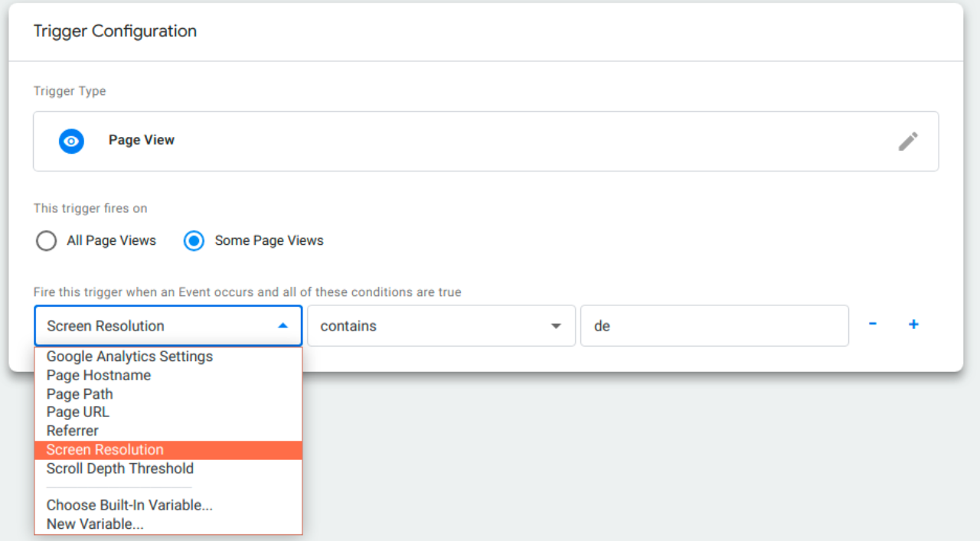Choose Referrer from variable list
Screen dimensions: 980x541
click(168, 431)
